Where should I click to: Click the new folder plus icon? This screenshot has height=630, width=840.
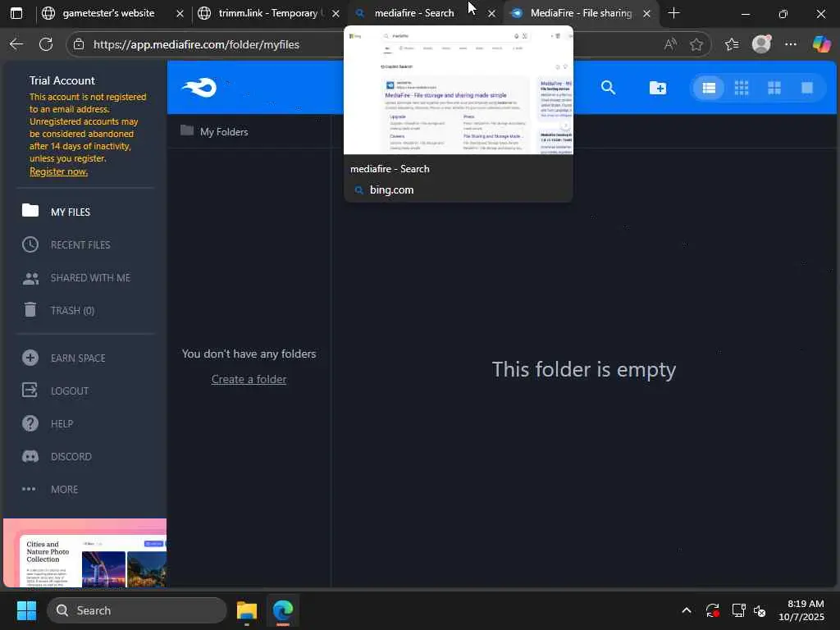tap(657, 87)
